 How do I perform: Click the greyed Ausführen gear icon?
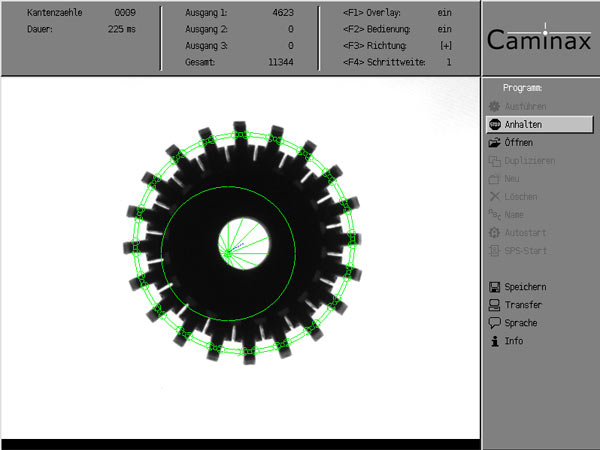coord(494,106)
